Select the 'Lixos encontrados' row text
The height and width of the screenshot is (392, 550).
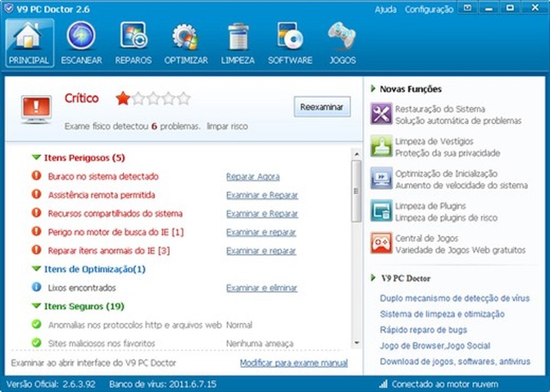[82, 287]
